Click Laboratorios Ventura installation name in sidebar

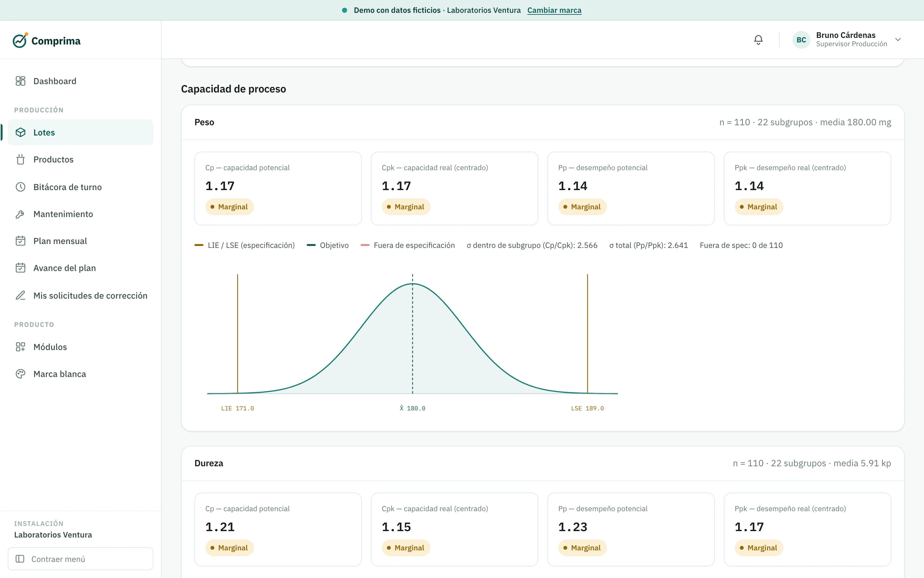[53, 534]
